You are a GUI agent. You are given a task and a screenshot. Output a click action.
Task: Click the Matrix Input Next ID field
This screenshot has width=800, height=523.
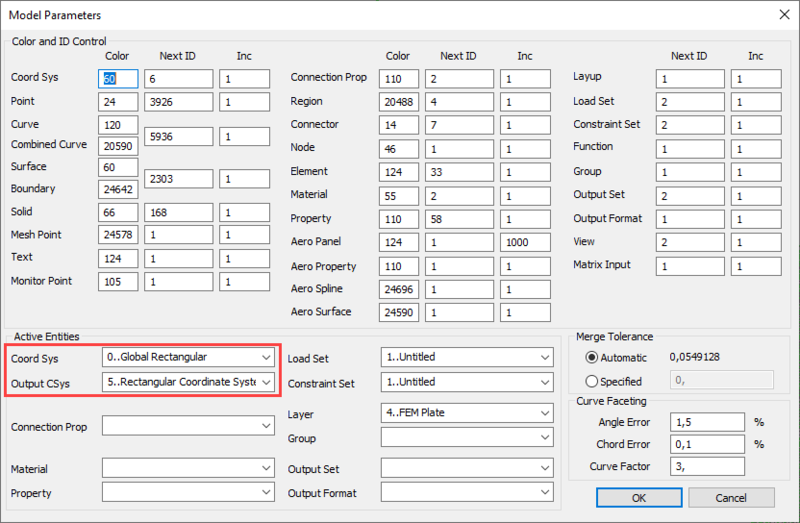tap(690, 266)
